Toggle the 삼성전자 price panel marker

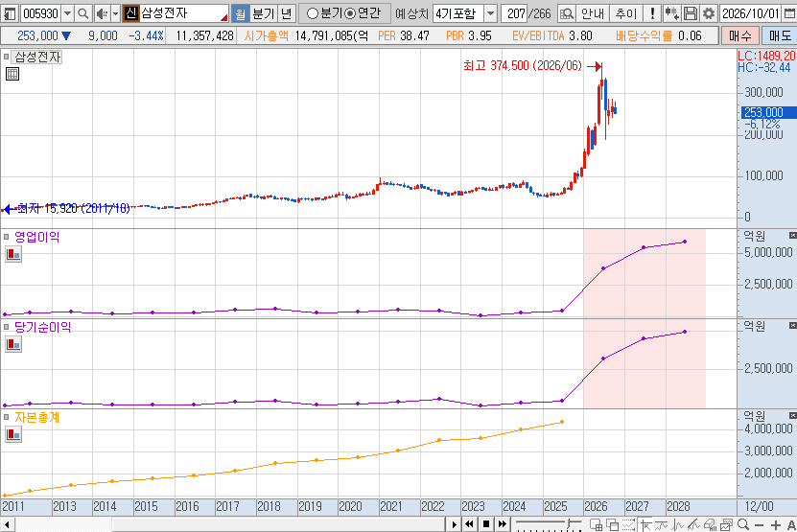click(x=6, y=57)
